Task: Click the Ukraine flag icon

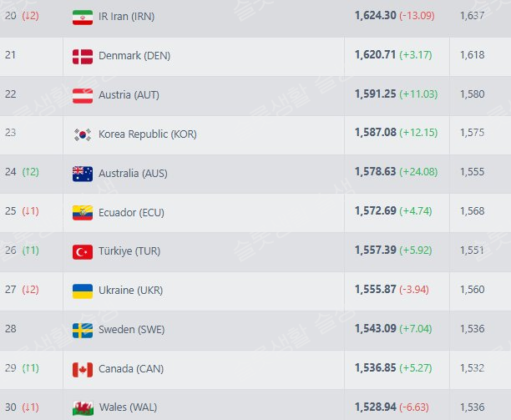Action: coord(83,291)
